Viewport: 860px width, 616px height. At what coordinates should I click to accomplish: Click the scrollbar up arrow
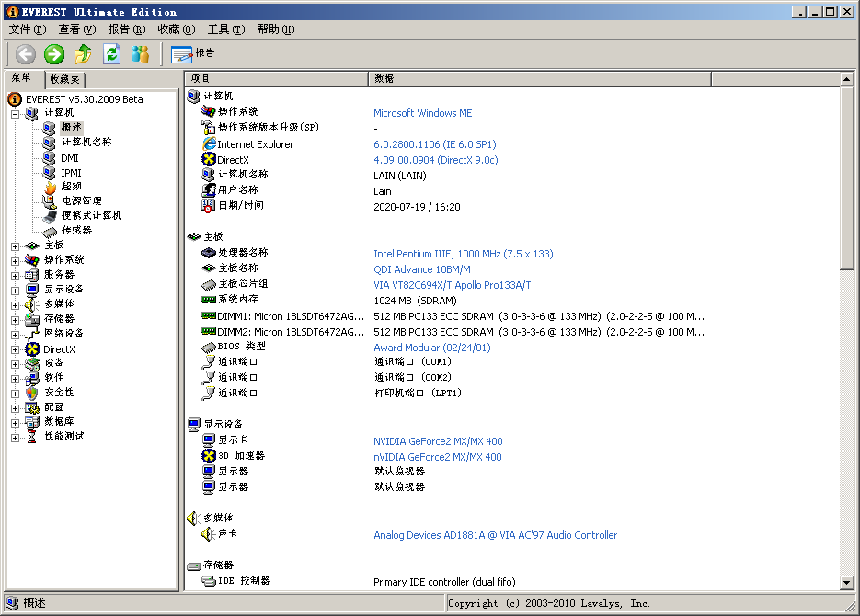(x=847, y=79)
